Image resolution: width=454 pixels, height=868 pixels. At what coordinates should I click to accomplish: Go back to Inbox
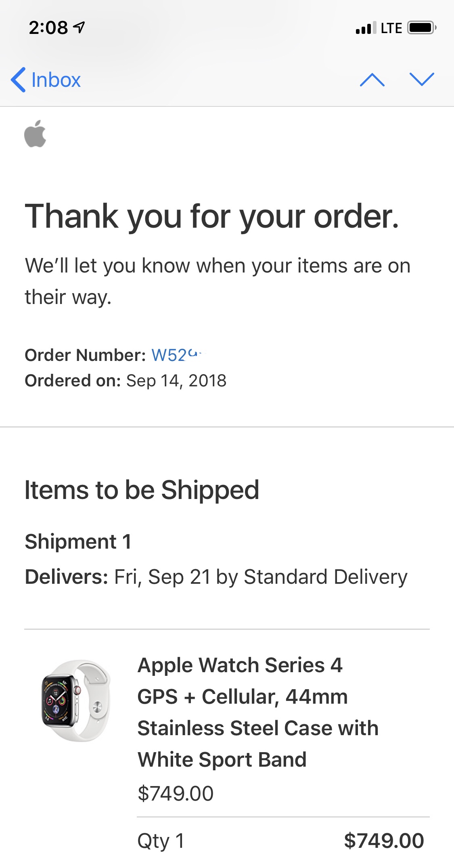(46, 80)
